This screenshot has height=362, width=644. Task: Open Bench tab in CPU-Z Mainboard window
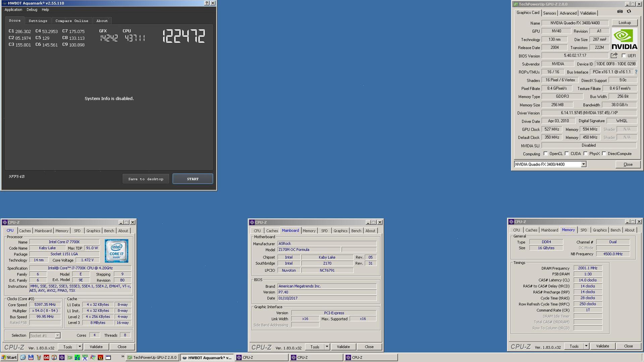pyautogui.click(x=356, y=231)
